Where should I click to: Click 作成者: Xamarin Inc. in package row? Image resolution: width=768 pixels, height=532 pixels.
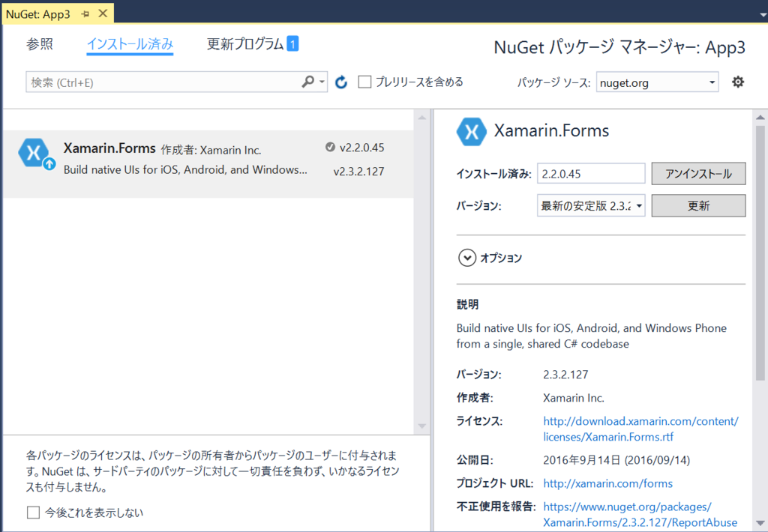(x=211, y=150)
